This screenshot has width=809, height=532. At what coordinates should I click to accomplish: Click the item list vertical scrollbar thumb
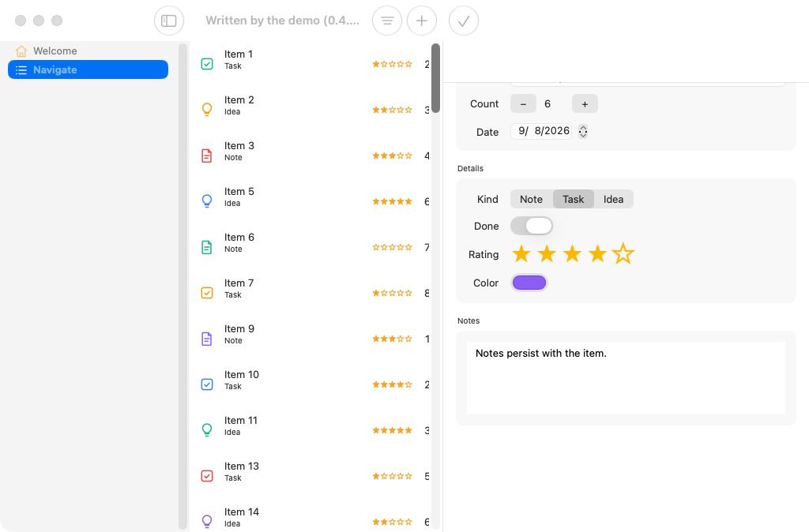(435, 78)
